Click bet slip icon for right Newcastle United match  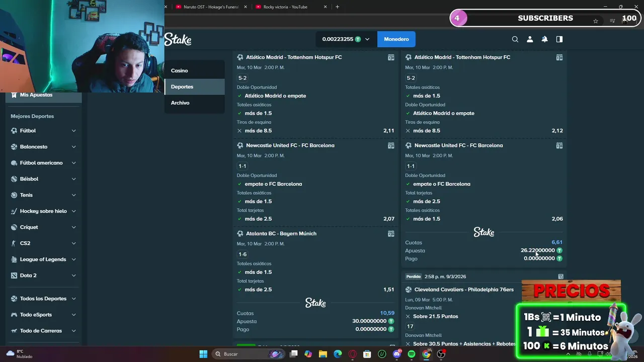click(x=559, y=146)
